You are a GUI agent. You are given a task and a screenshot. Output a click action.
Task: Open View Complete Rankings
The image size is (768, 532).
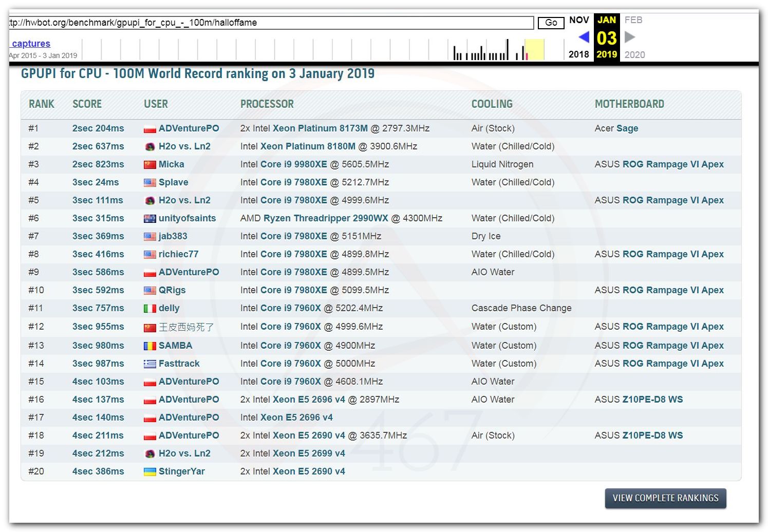click(665, 498)
